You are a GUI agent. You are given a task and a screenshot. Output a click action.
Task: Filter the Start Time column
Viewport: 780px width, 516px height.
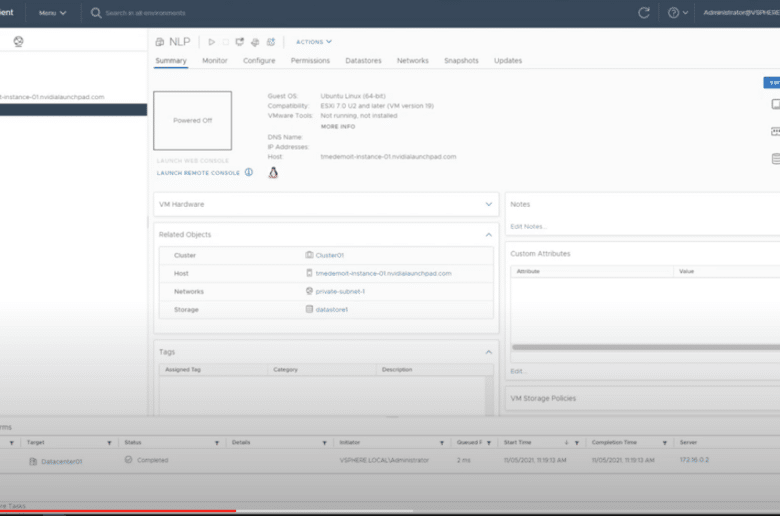point(577,442)
